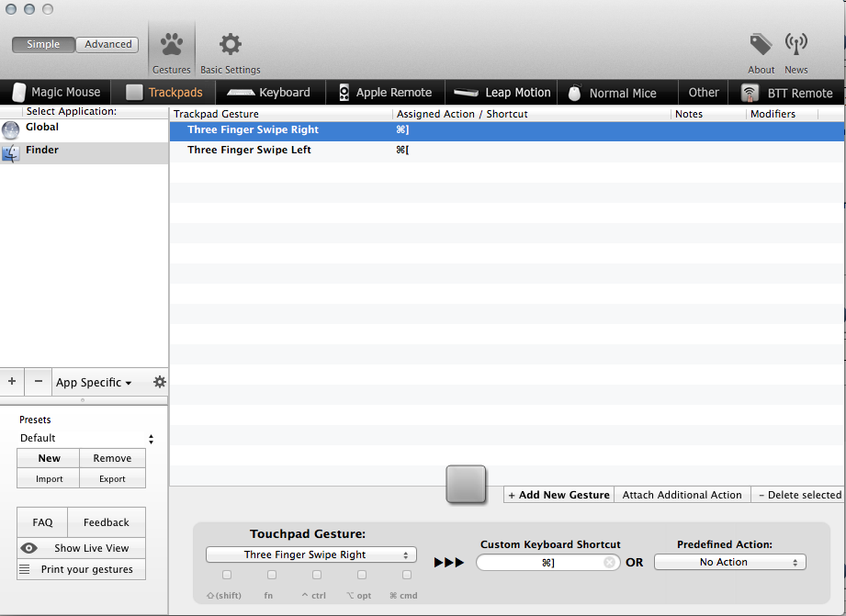Clear the custom keyboard shortcut field

coord(609,563)
